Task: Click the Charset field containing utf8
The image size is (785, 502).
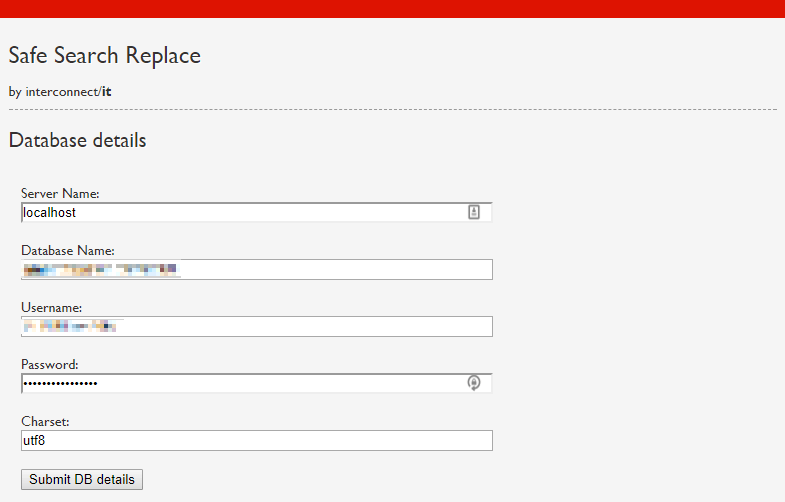Action: (257, 441)
